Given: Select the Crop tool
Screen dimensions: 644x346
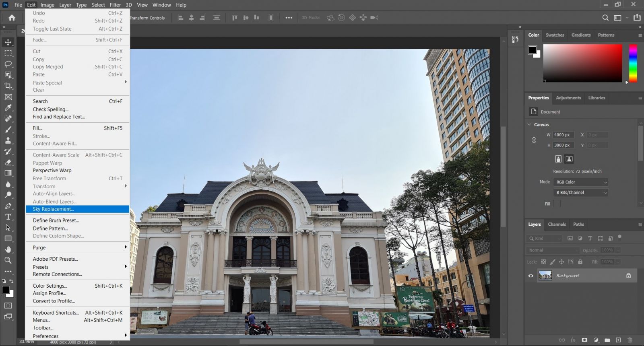Looking at the screenshot, I should (8, 86).
